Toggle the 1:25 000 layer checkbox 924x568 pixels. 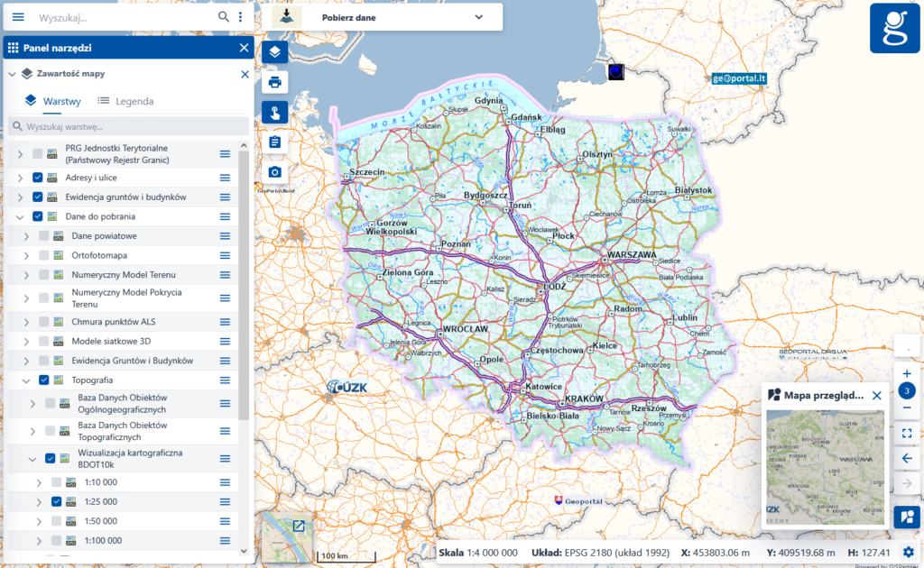click(57, 501)
